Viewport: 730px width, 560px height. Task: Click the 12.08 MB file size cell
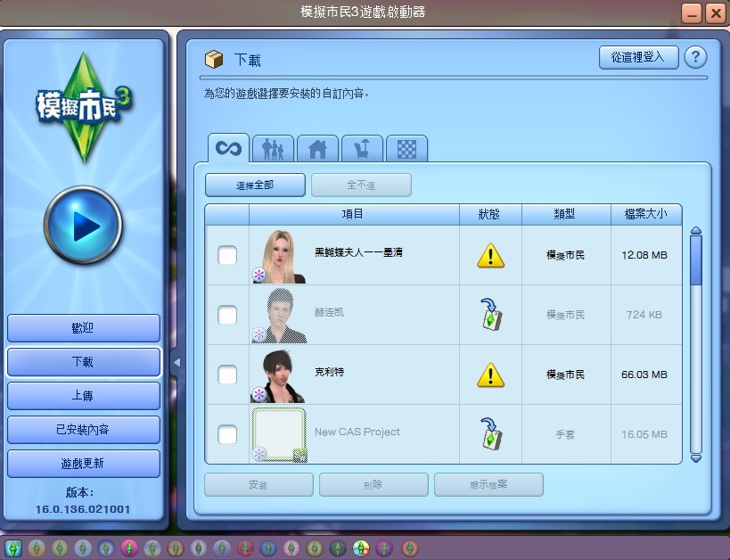coord(644,255)
